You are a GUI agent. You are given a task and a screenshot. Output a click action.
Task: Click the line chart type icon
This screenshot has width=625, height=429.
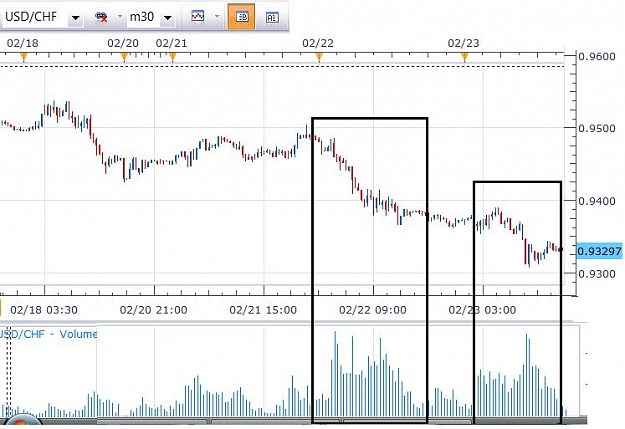pos(198,17)
